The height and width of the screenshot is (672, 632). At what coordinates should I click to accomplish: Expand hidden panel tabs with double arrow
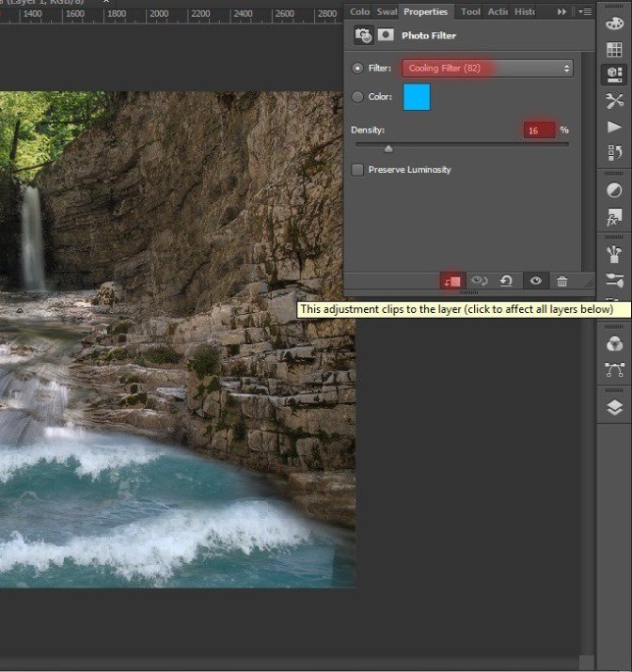pos(562,11)
